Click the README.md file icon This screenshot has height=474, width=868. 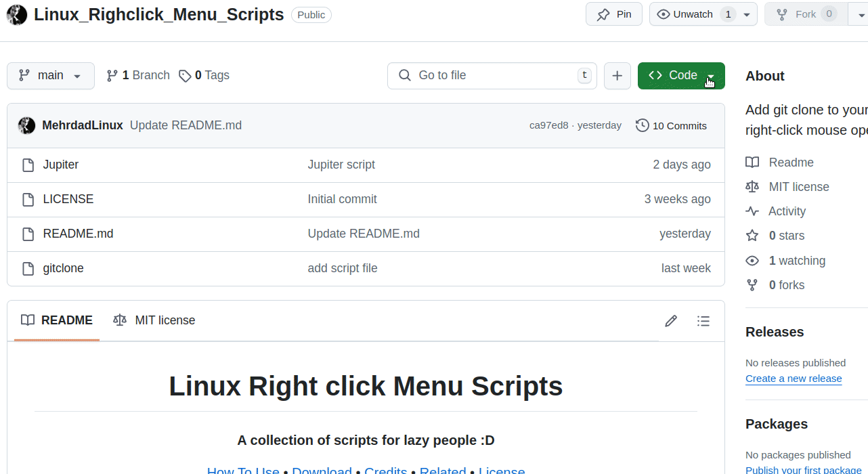[x=28, y=234]
